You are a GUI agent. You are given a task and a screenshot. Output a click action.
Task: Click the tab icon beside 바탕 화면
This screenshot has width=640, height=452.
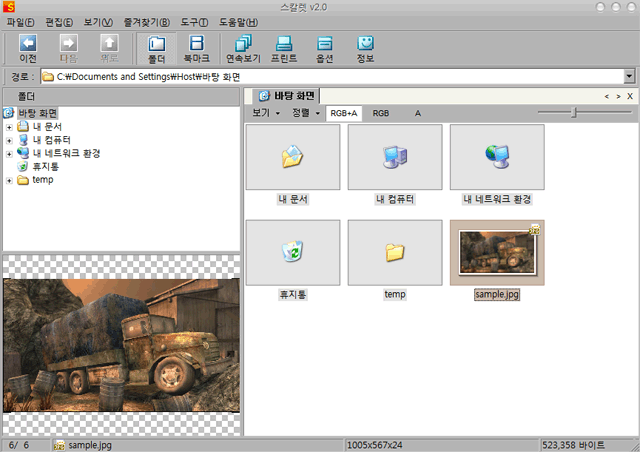(264, 96)
